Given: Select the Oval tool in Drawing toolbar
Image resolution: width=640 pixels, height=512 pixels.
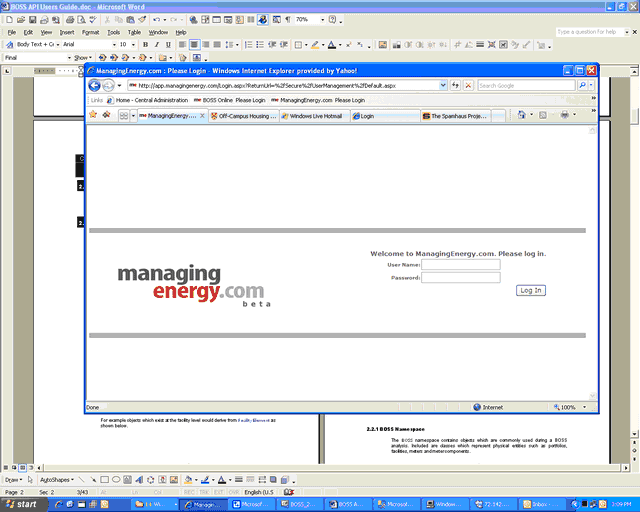Looking at the screenshot, I should [x=116, y=480].
